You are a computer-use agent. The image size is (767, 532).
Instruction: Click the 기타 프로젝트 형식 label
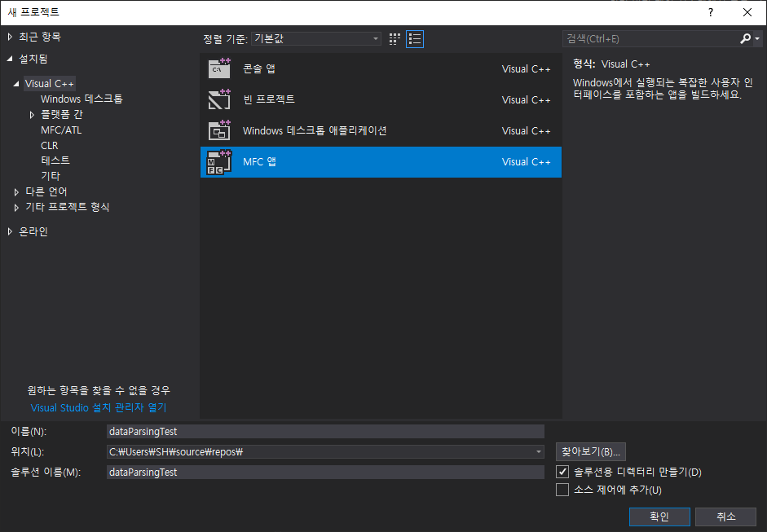pos(67,207)
